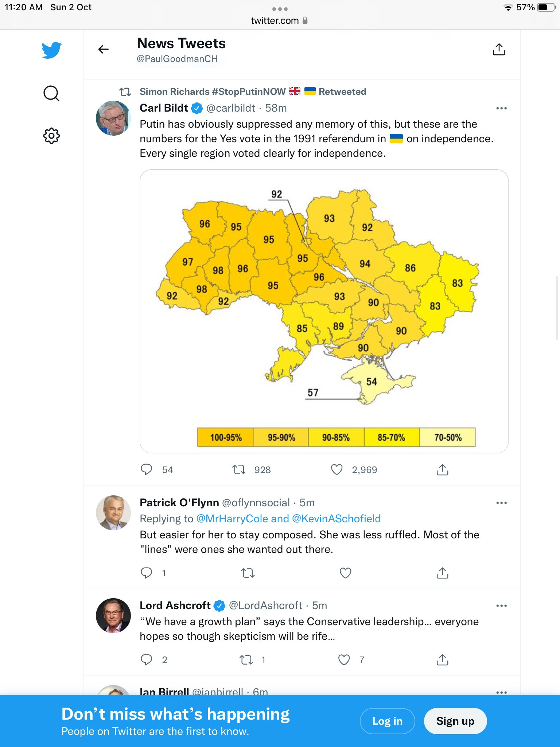Viewport: 560px width, 747px height.
Task: Open the @PaulGoodmanCH list owner handle
Action: pos(177,59)
